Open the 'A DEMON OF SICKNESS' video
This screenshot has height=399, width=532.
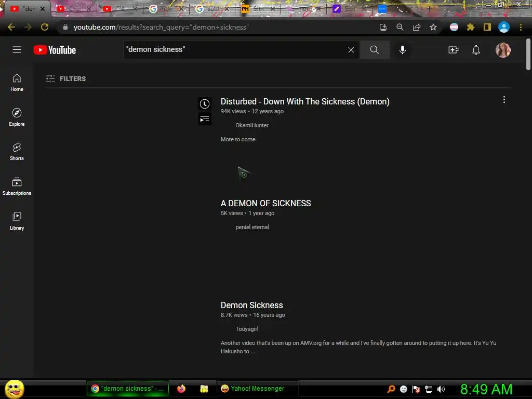[265, 203]
